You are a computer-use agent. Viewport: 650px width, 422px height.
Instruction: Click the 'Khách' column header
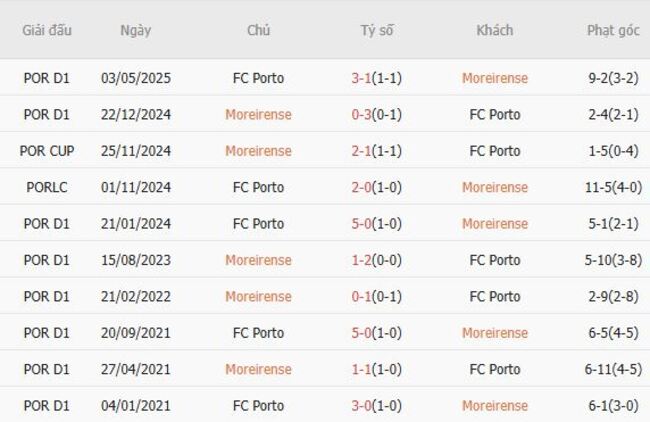click(494, 30)
